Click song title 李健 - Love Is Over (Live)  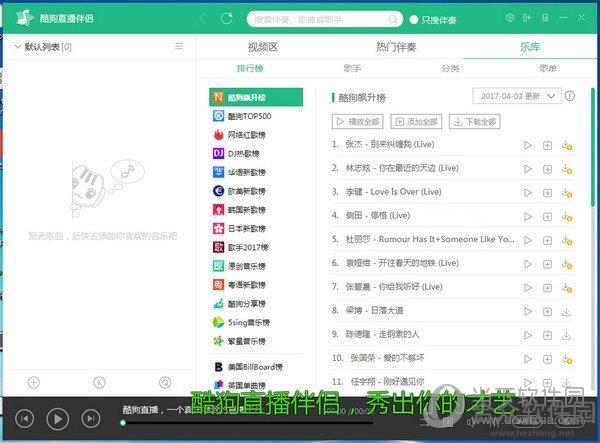393,192
